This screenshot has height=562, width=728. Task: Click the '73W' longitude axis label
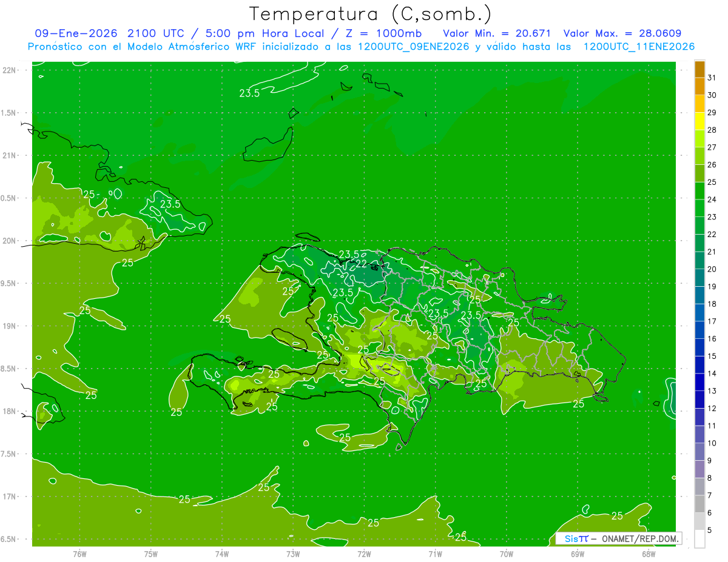293,554
